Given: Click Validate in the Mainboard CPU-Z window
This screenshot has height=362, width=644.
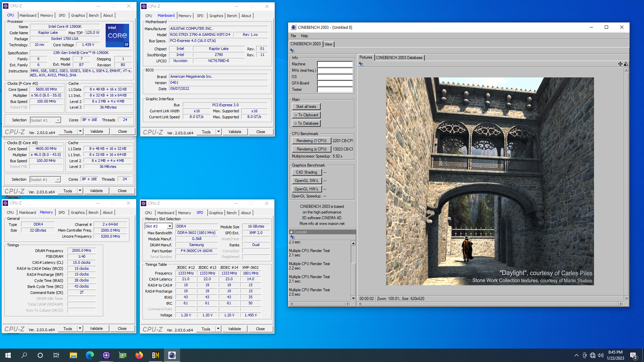Looking at the screenshot, I should coord(235,132).
